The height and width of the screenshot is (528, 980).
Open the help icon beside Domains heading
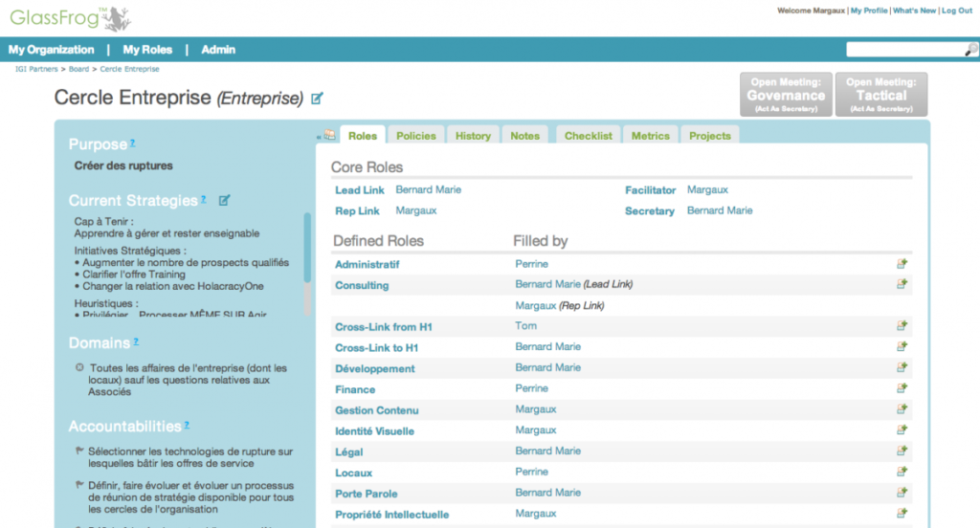pos(136,341)
